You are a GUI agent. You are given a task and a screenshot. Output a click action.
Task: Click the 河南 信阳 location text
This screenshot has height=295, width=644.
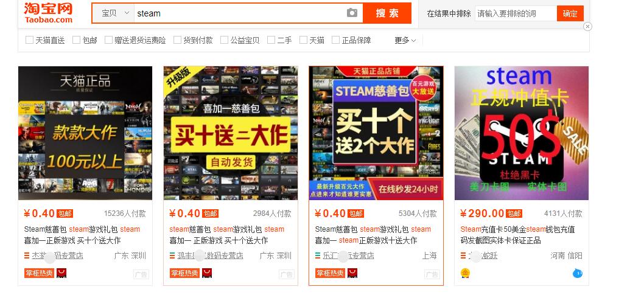[x=566, y=255]
